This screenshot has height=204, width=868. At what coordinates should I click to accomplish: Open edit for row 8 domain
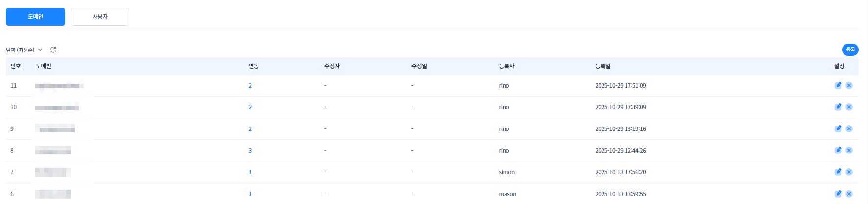838,150
